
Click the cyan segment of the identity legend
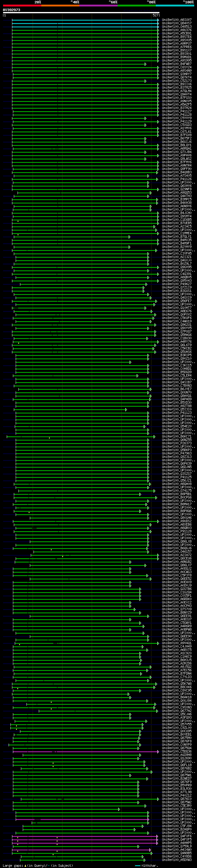click(175, 6)
